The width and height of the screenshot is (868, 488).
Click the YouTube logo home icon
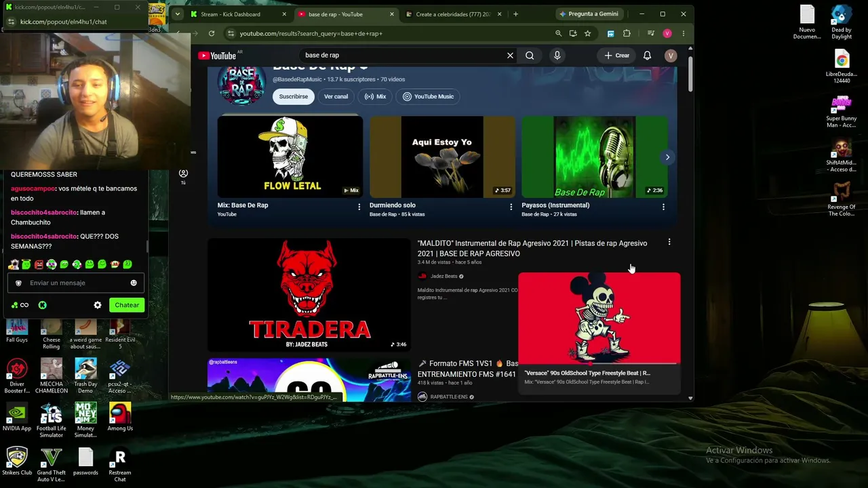coord(217,56)
